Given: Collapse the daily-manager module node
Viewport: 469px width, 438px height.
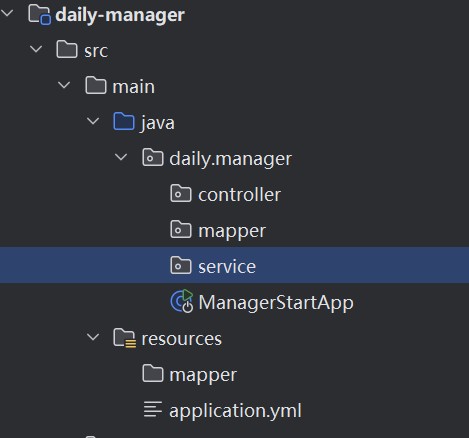Looking at the screenshot, I should (7, 13).
